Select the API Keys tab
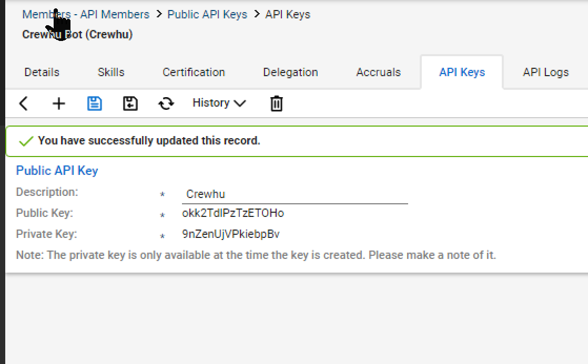588x364 pixels. (x=462, y=72)
